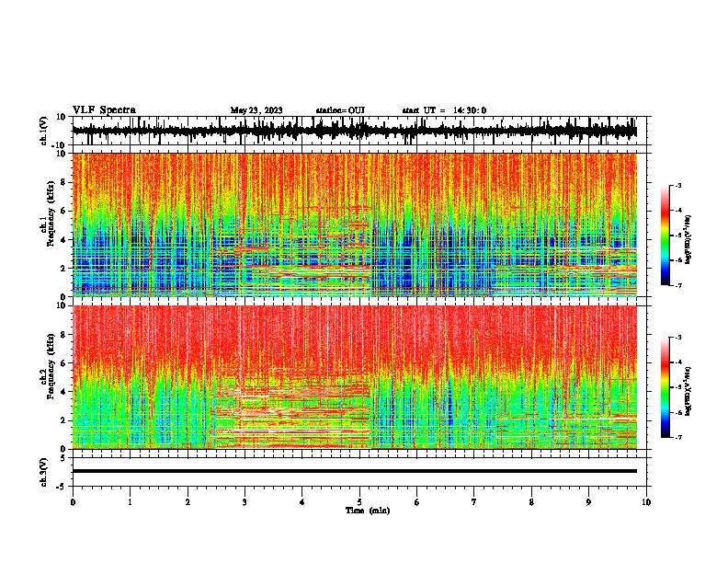The height and width of the screenshot is (563, 728).
Task: Click time axis tick label "2"
Action: 188,502
